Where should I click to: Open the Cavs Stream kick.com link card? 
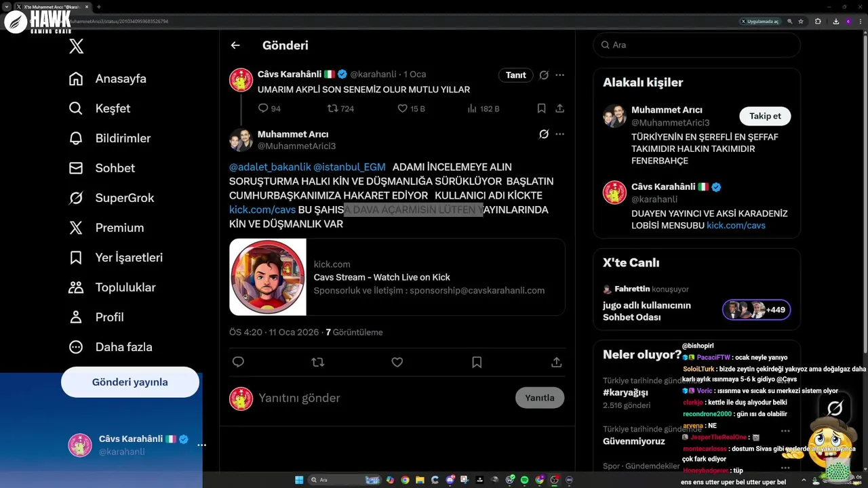pos(397,277)
